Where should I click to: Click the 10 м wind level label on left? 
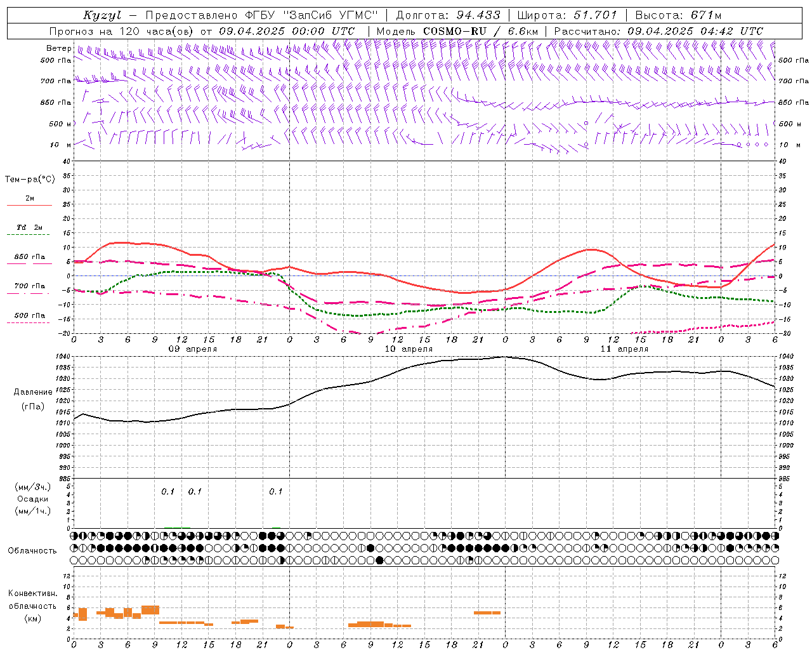coord(60,145)
